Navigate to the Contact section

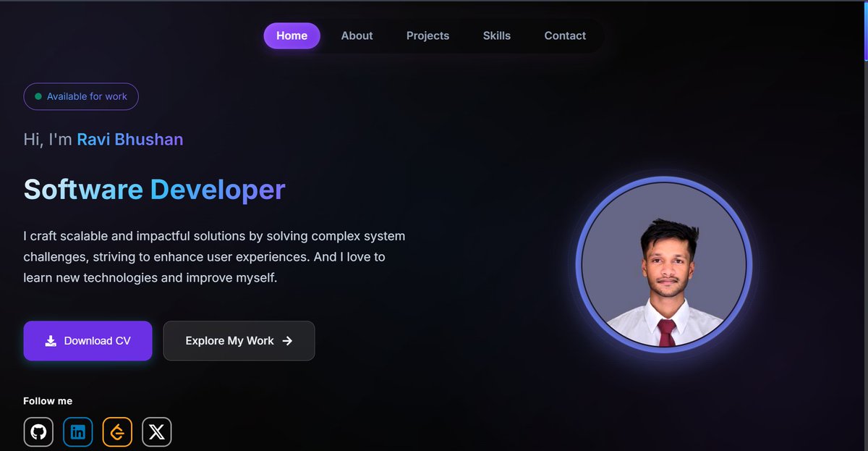point(565,35)
